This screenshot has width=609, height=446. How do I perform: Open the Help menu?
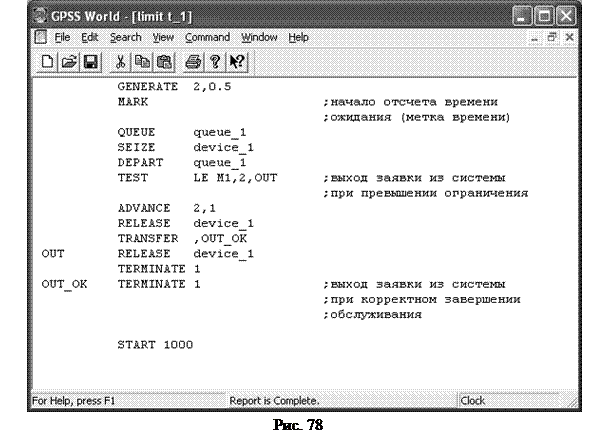(x=298, y=37)
